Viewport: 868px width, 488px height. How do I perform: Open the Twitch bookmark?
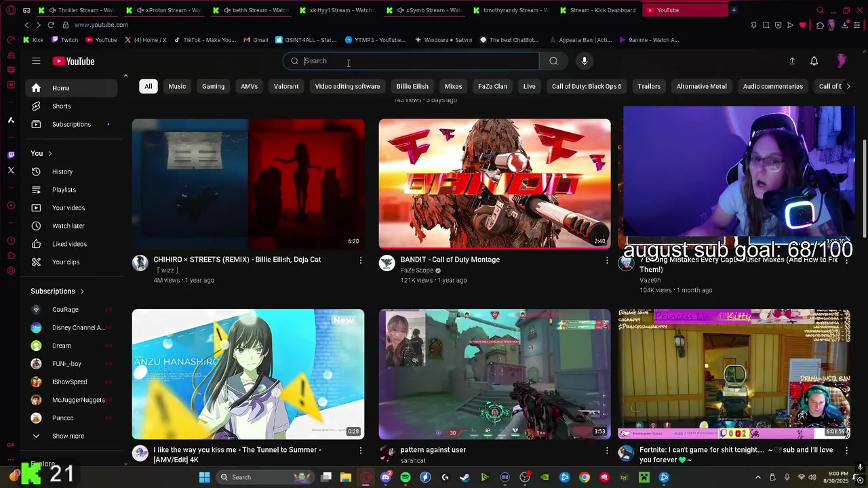click(x=64, y=40)
